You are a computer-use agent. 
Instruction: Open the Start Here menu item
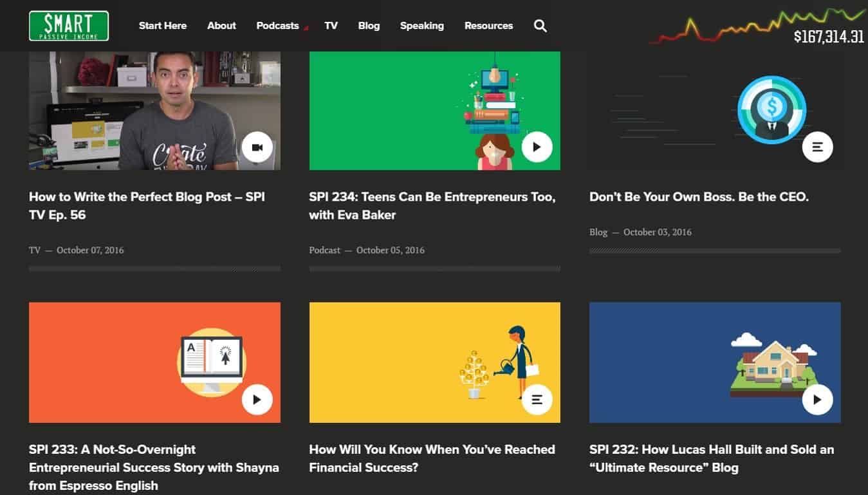(163, 26)
